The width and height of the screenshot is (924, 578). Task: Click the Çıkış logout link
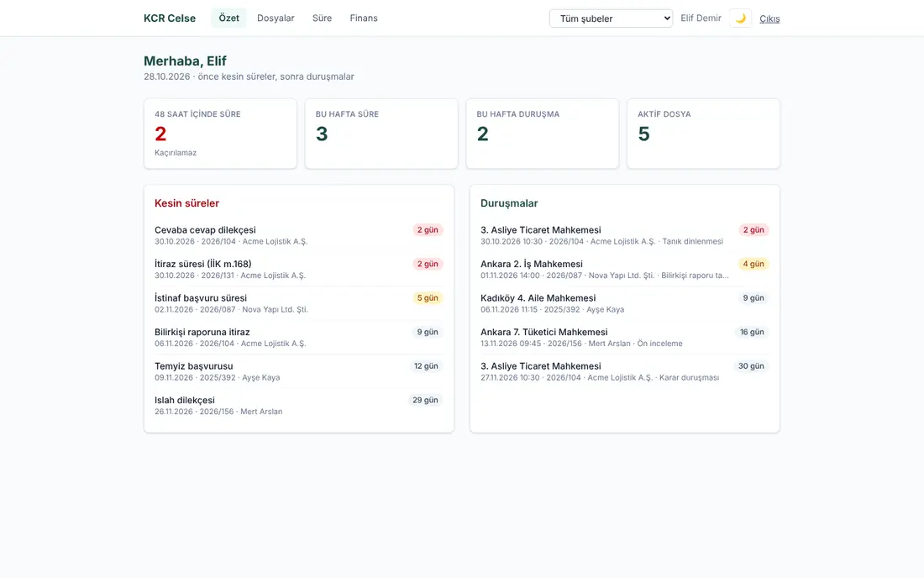(x=769, y=18)
